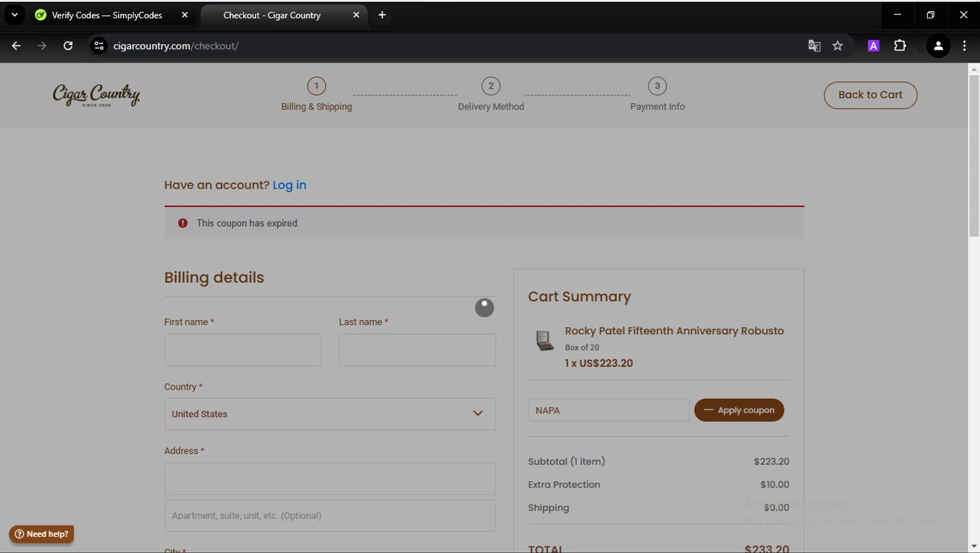Image resolution: width=980 pixels, height=553 pixels.
Task: Click the Log in link
Action: [289, 185]
